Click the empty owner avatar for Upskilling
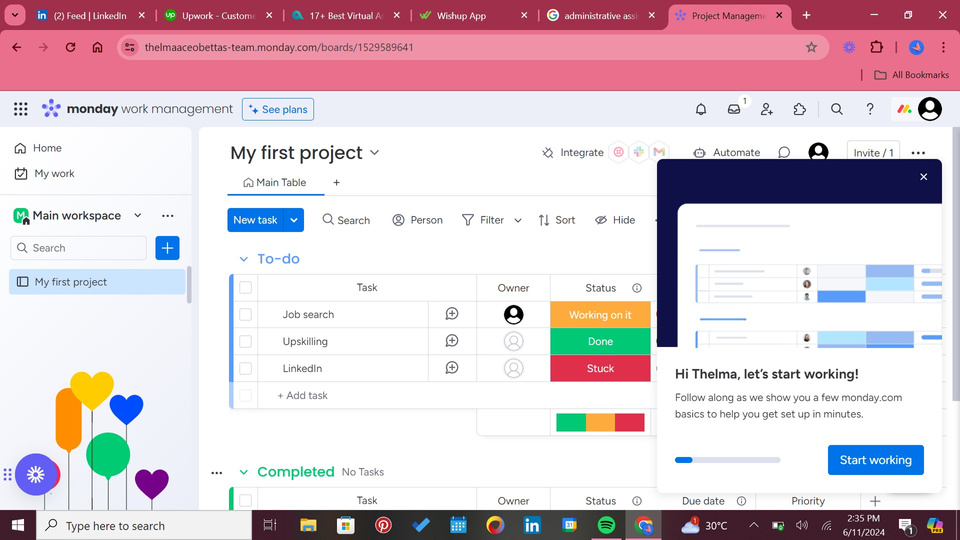 point(513,341)
